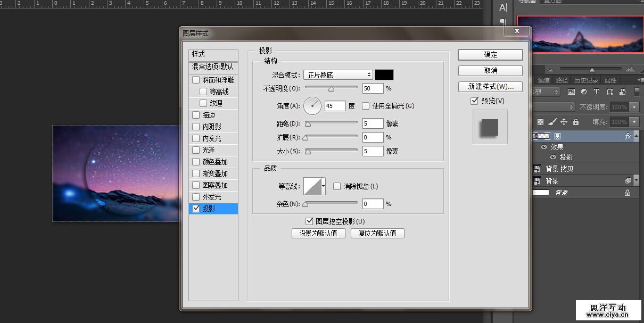Image resolution: width=644 pixels, height=323 pixels.
Task: Click the black shadow color swatch
Action: pyautogui.click(x=384, y=75)
